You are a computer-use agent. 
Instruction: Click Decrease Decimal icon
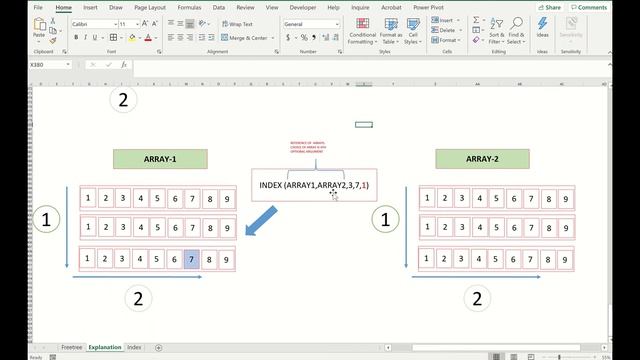click(x=336, y=38)
